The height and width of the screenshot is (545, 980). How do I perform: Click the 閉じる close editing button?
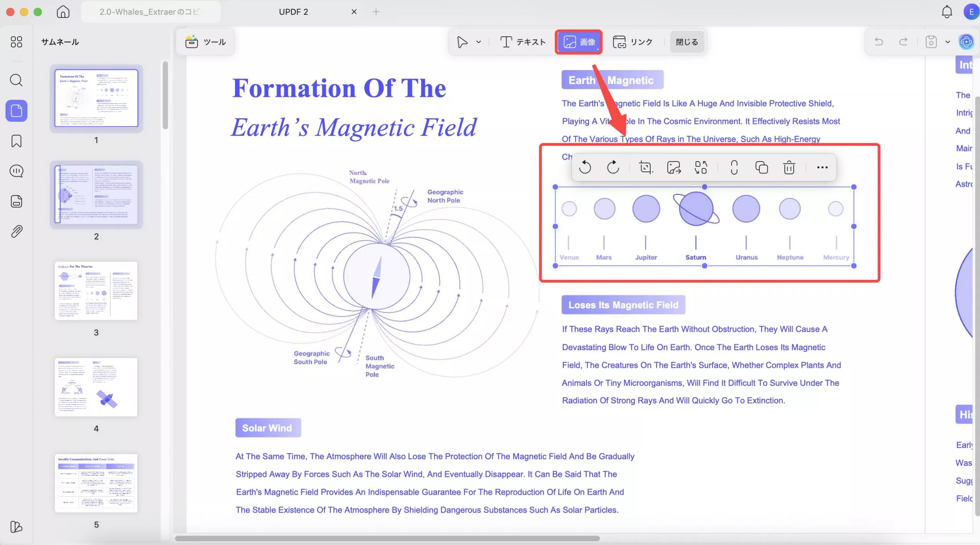click(687, 42)
